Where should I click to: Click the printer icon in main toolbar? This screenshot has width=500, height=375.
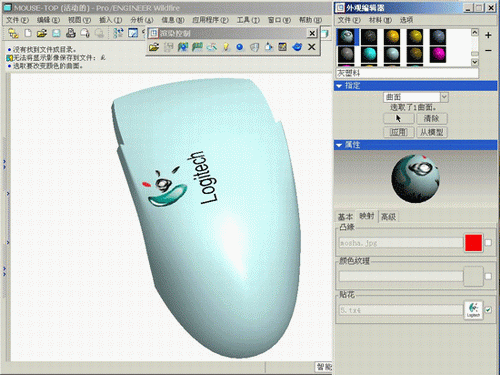(70, 33)
